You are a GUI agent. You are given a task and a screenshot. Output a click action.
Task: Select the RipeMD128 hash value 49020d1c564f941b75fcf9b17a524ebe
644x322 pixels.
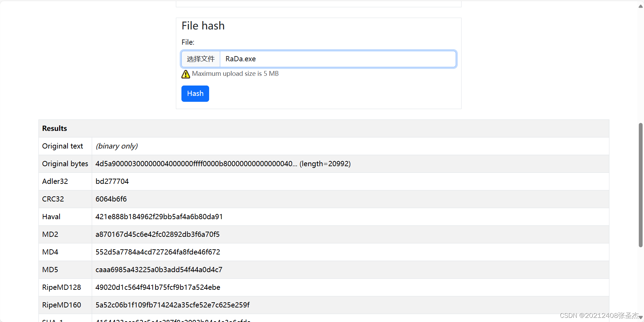point(158,287)
